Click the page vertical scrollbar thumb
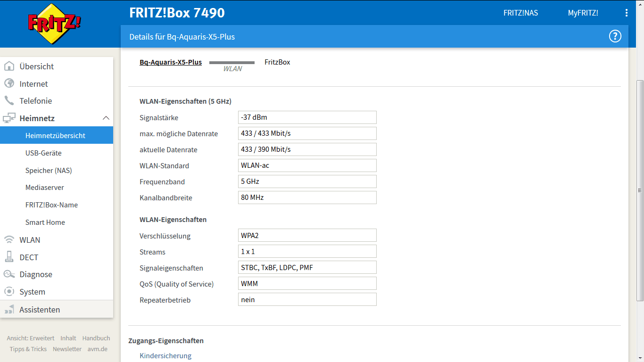644x362 pixels. pyautogui.click(x=640, y=190)
